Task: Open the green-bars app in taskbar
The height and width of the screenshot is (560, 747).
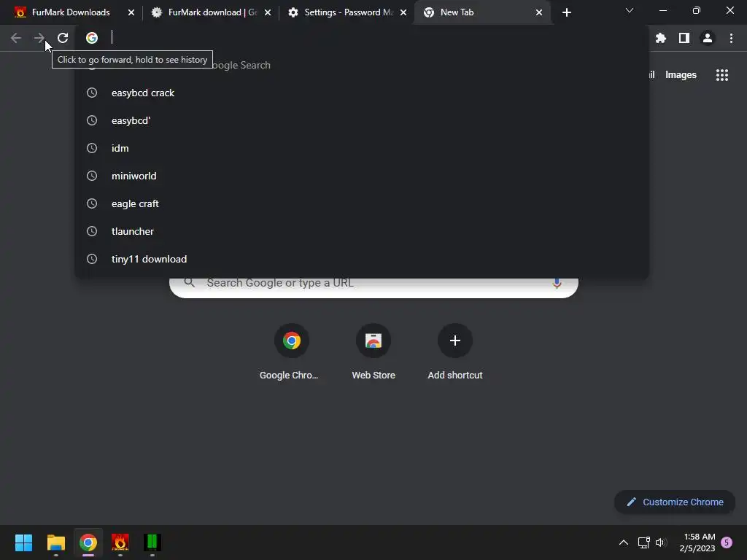Action: [x=152, y=542]
